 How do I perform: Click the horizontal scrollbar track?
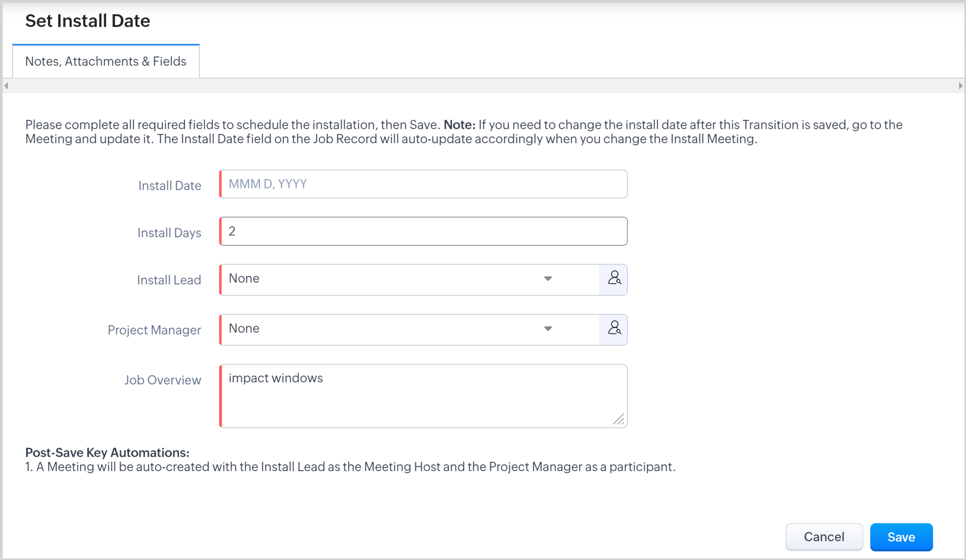[x=483, y=86]
